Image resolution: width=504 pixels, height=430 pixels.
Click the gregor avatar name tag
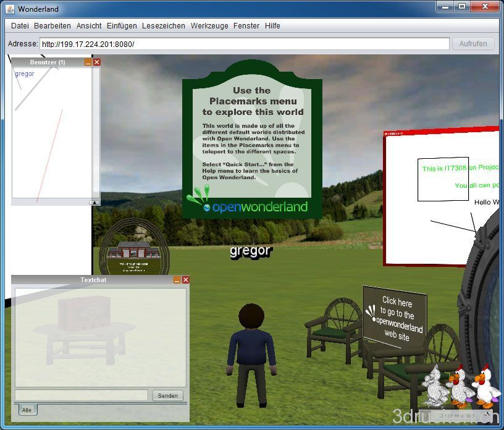click(250, 251)
